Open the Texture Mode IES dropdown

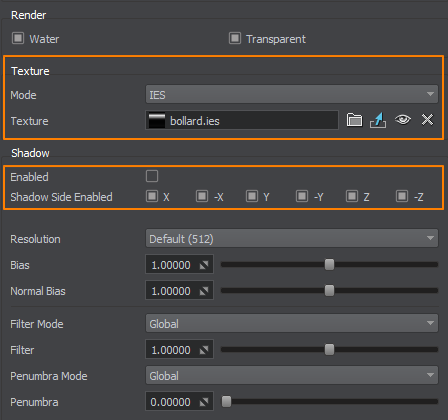[292, 95]
